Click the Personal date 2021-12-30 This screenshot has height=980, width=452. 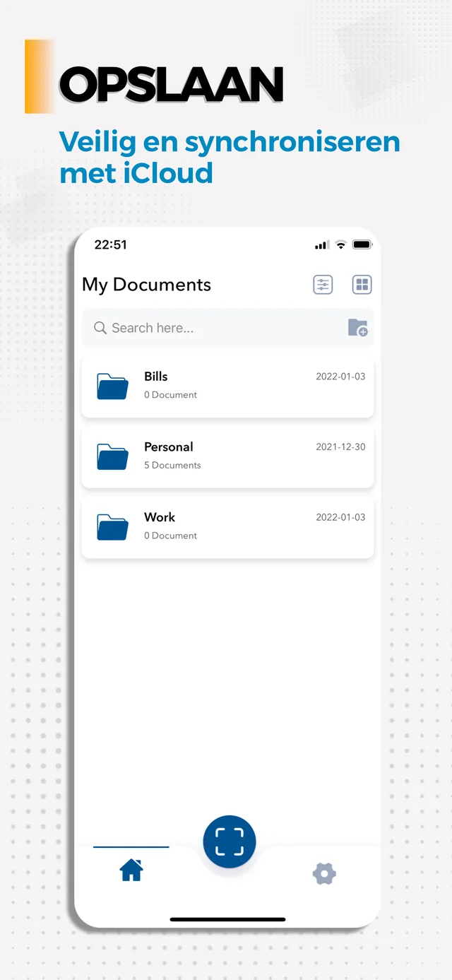(x=340, y=447)
